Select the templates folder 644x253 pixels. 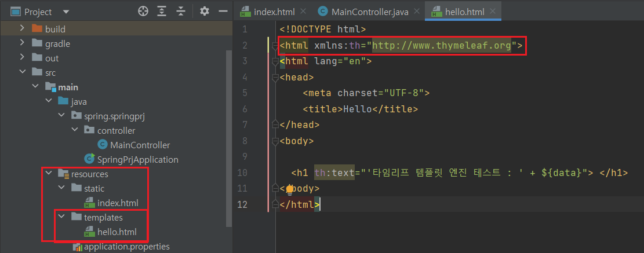tap(103, 218)
